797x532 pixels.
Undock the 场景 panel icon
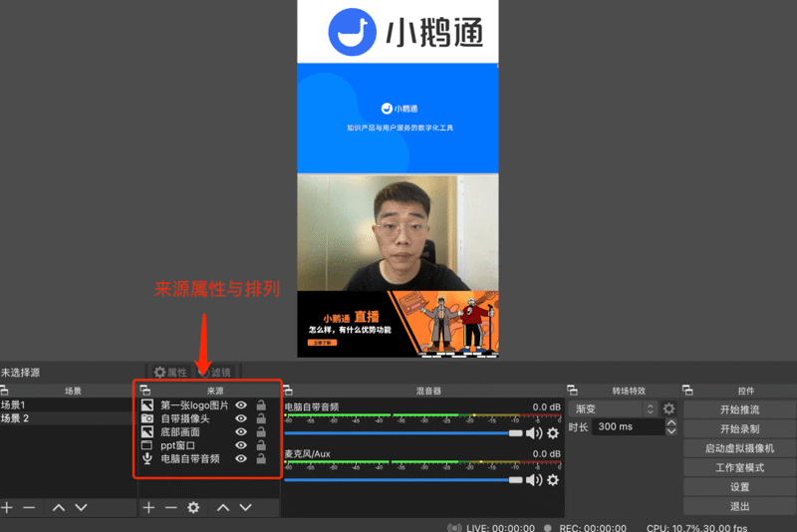[4, 391]
